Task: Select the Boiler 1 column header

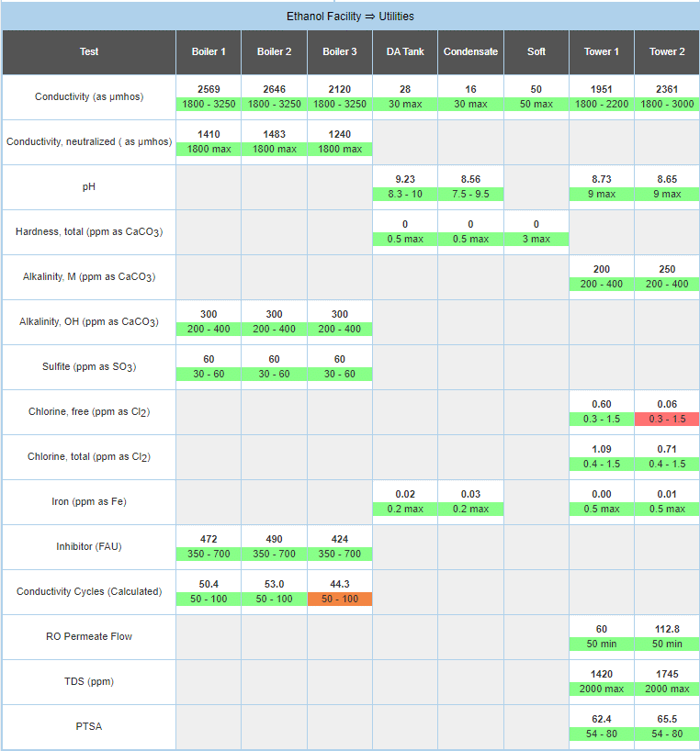Action: pyautogui.click(x=209, y=52)
